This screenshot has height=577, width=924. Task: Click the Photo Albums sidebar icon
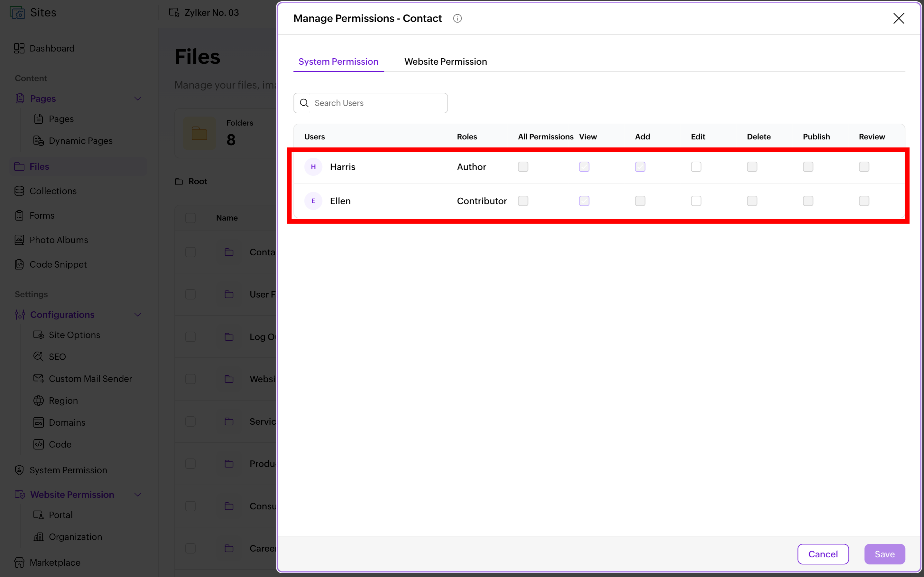[x=19, y=240]
